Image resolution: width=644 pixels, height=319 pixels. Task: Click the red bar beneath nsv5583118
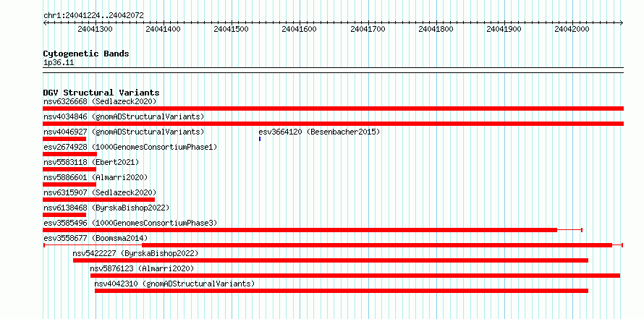[69, 169]
